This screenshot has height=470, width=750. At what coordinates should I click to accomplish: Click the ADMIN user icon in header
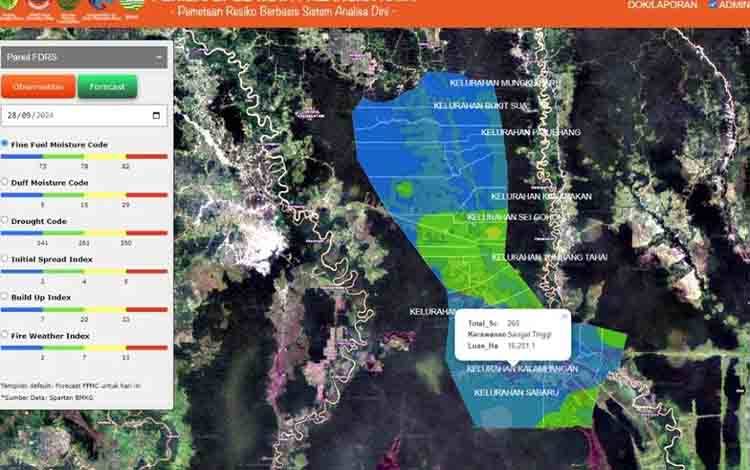pyautogui.click(x=712, y=4)
